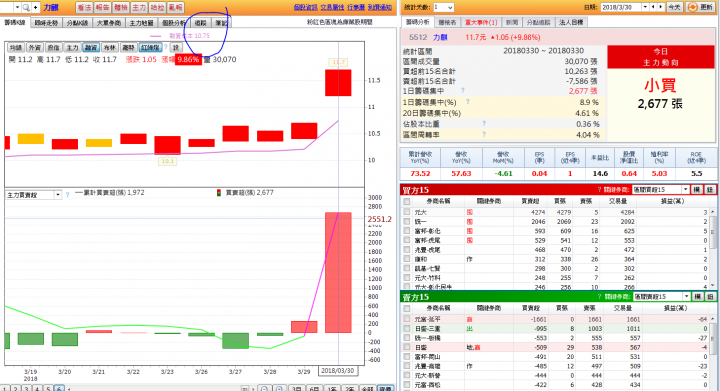The image size is (720, 391).
Task: Toggle the 籌碼 chart overlay
Action: (129, 48)
